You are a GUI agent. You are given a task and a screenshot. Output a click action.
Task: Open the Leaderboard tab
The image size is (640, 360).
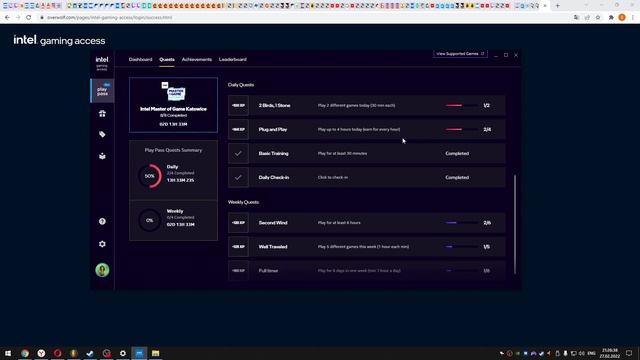pyautogui.click(x=233, y=60)
